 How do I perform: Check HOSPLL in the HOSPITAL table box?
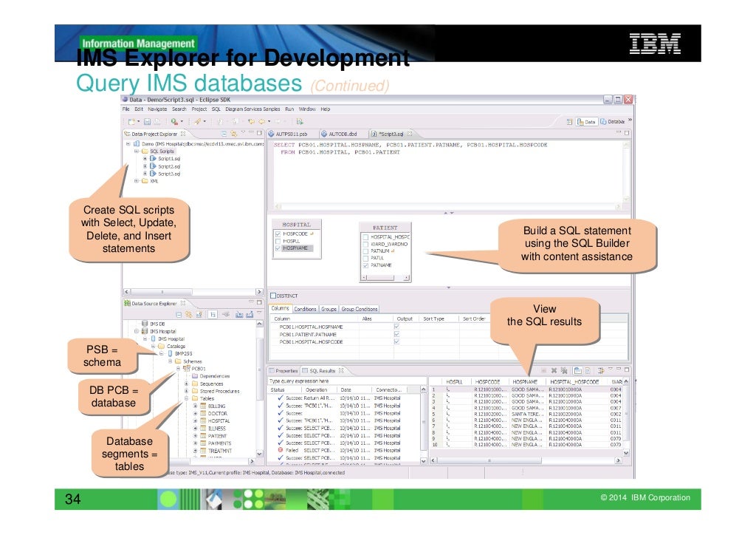(x=278, y=241)
